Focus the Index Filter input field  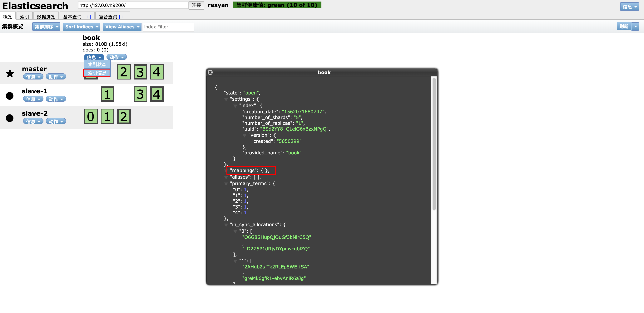click(168, 27)
